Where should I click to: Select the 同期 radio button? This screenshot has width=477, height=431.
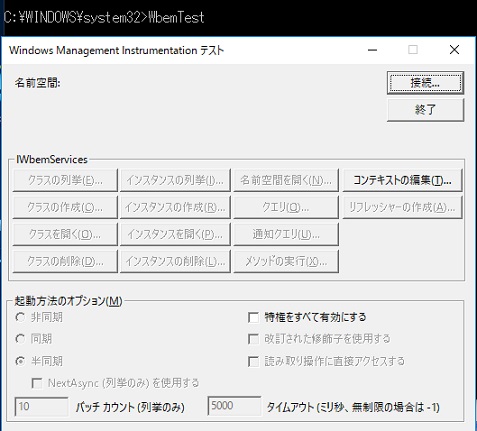pyautogui.click(x=20, y=339)
